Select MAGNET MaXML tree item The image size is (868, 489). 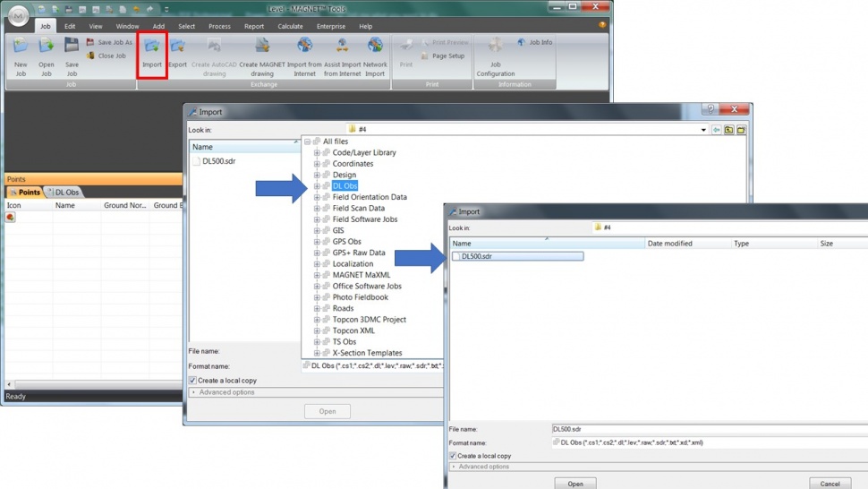click(361, 275)
